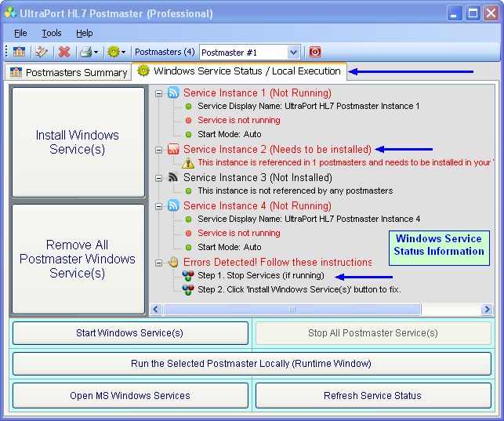Viewport: 504px width, 421px height.
Task: Click the edit pencil toolbar icon
Action: coord(42,52)
